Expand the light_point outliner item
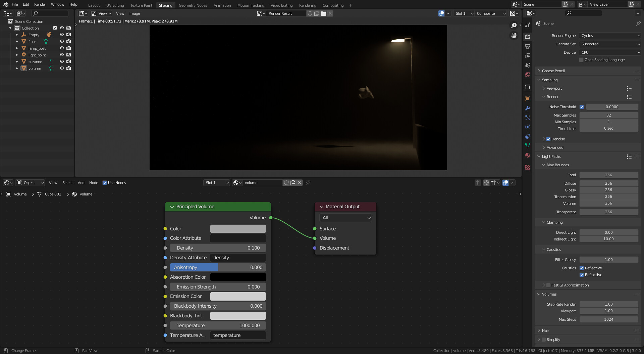 17,55
